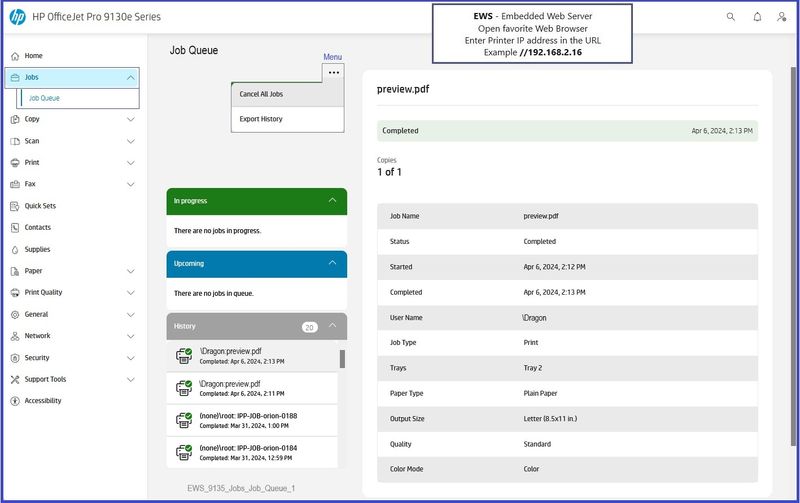
Task: Click printer icon of 2:11 PM preview.pdf job
Action: pos(184,388)
